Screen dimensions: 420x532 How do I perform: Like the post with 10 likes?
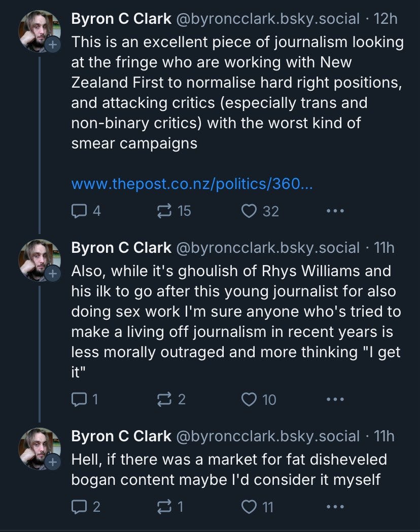click(249, 399)
